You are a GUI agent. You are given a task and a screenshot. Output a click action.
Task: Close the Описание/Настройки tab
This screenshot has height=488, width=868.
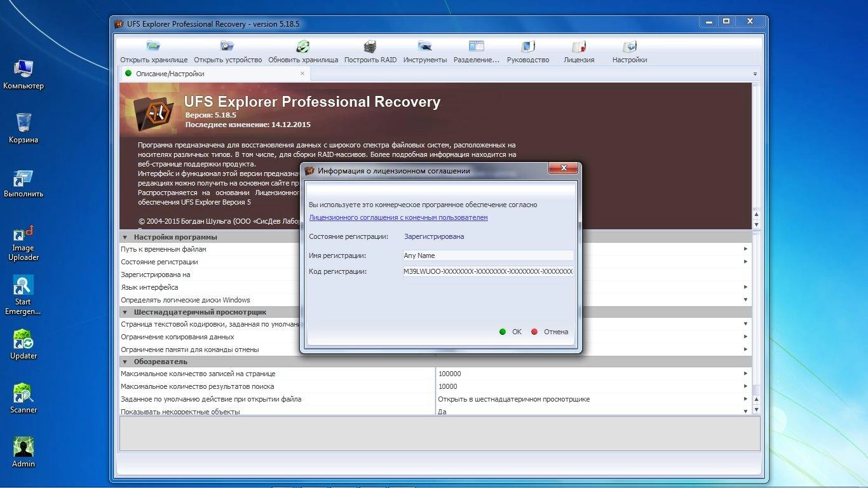pos(302,74)
